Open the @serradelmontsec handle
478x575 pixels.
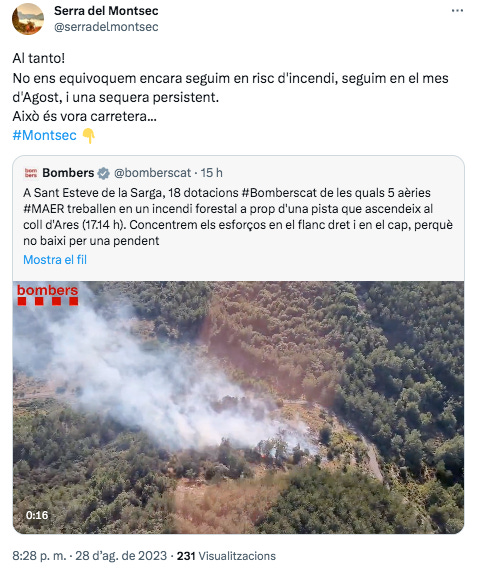coord(106,27)
